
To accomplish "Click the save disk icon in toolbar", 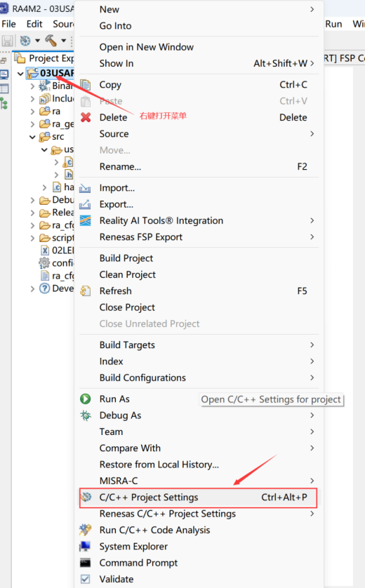I will 8,41.
